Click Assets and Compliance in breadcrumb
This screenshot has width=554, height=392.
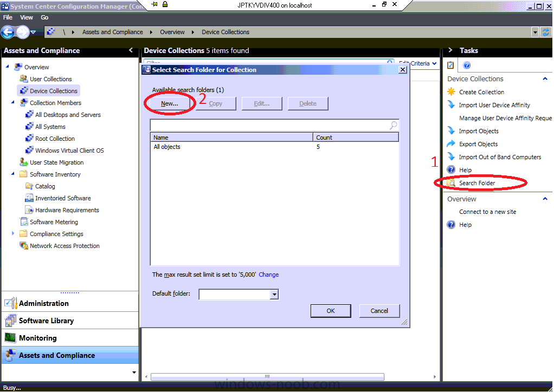pos(112,32)
